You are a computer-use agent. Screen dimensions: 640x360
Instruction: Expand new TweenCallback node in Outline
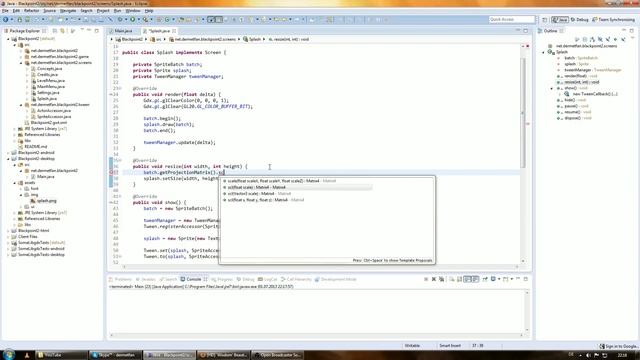pyautogui.click(x=560, y=94)
